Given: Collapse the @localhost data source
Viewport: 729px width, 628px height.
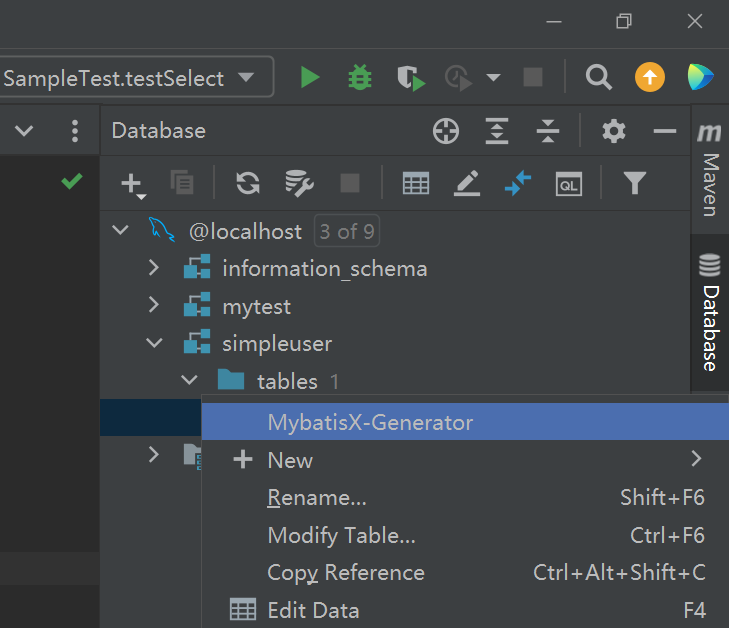Looking at the screenshot, I should tap(120, 230).
